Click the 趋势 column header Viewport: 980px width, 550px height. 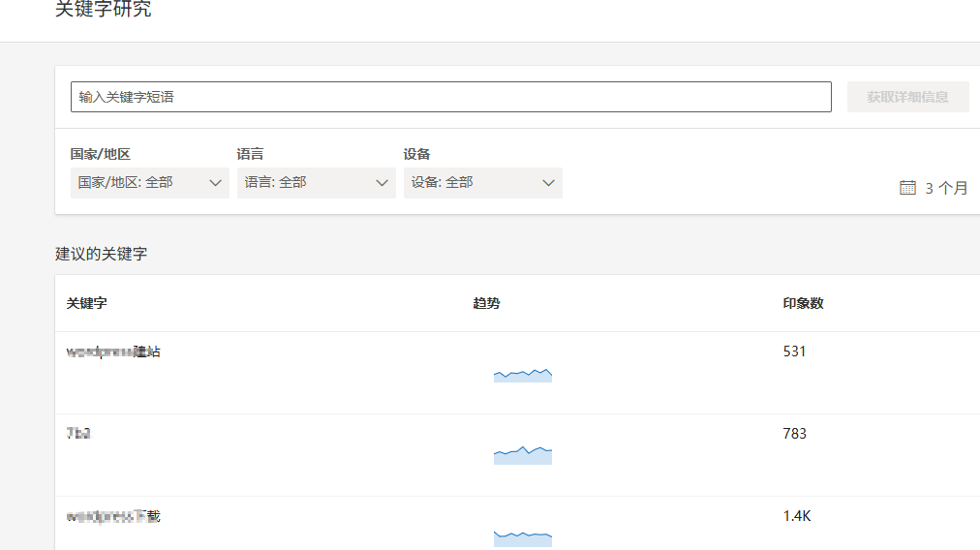pyautogui.click(x=486, y=303)
